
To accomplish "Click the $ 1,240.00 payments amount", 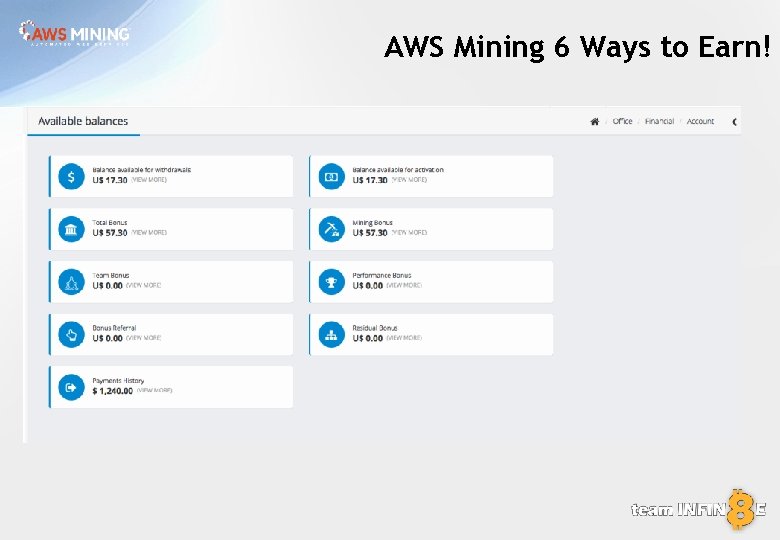I will click(x=112, y=391).
